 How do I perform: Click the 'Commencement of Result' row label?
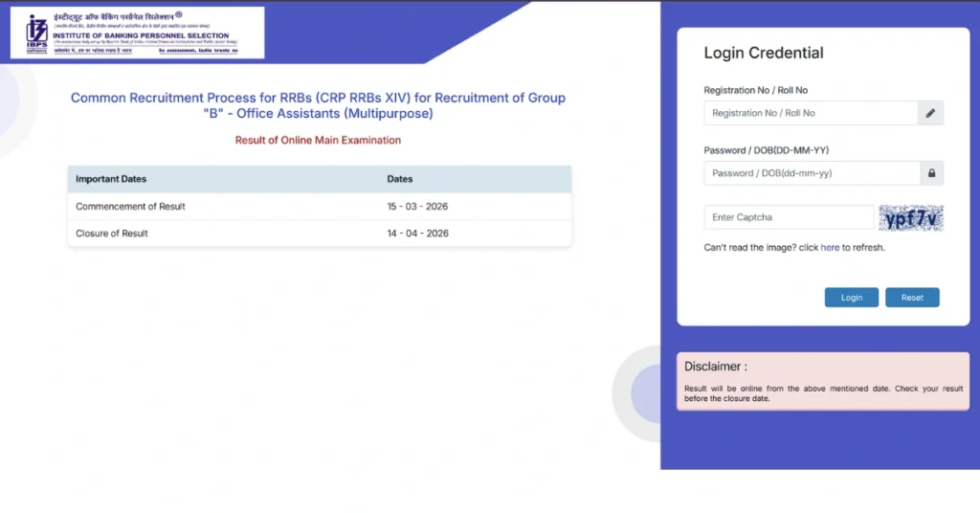click(130, 206)
